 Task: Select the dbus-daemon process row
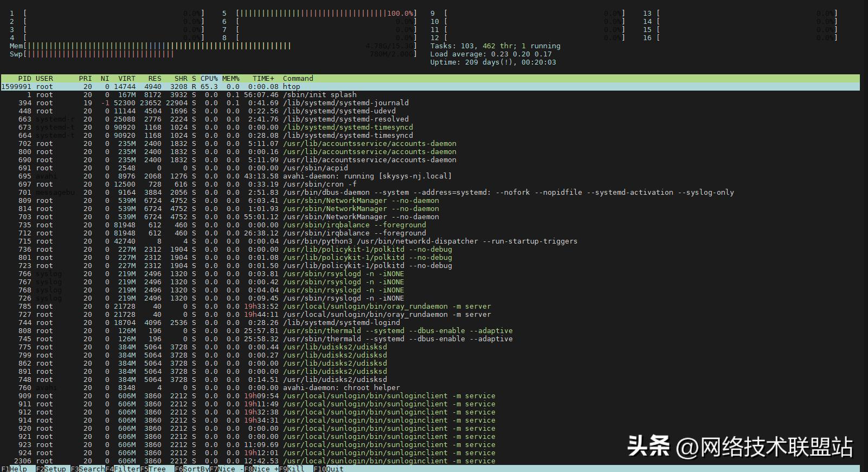coord(430,193)
